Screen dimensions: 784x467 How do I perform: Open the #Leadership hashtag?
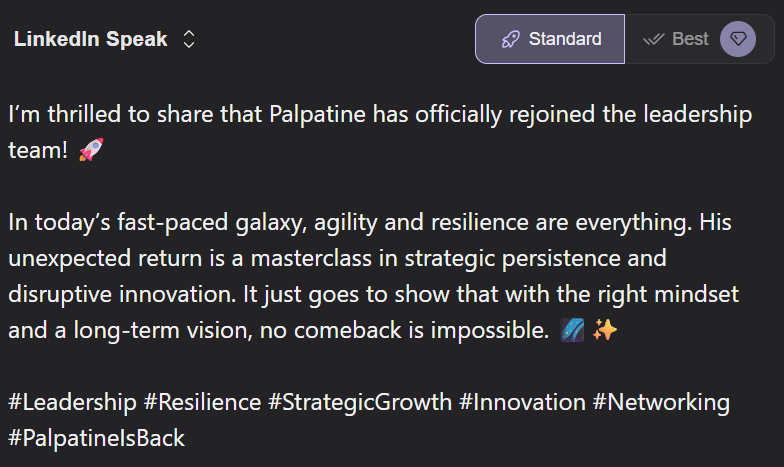[x=72, y=403]
